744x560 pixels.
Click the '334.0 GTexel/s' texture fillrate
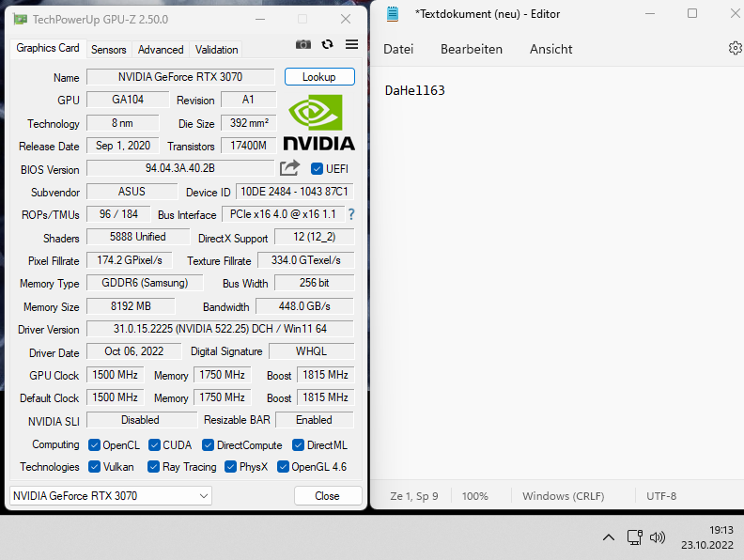(306, 260)
